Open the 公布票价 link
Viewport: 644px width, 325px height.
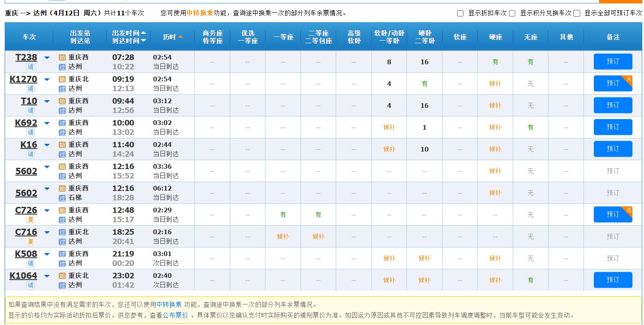175,315
